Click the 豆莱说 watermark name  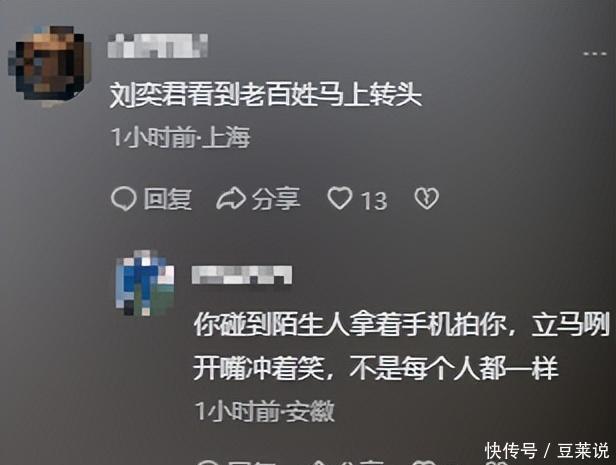(583, 450)
